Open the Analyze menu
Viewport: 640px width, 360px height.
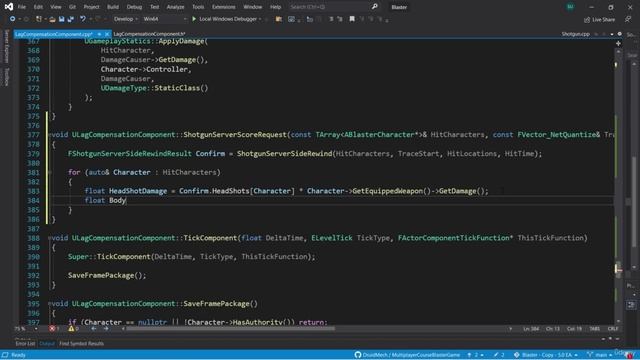click(176, 7)
